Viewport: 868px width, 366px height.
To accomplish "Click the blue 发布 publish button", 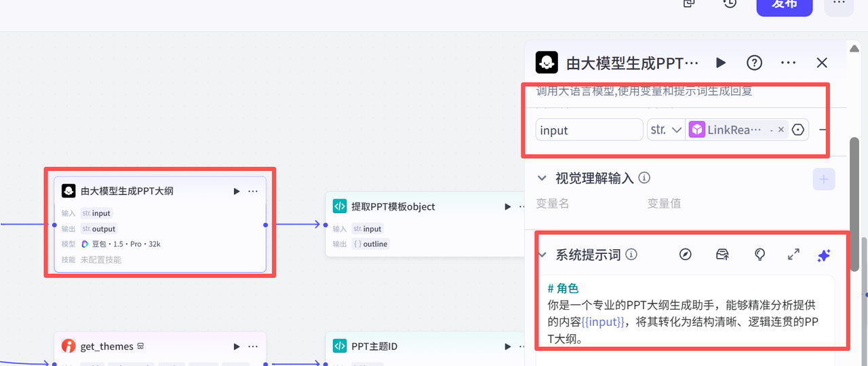I will [785, 4].
